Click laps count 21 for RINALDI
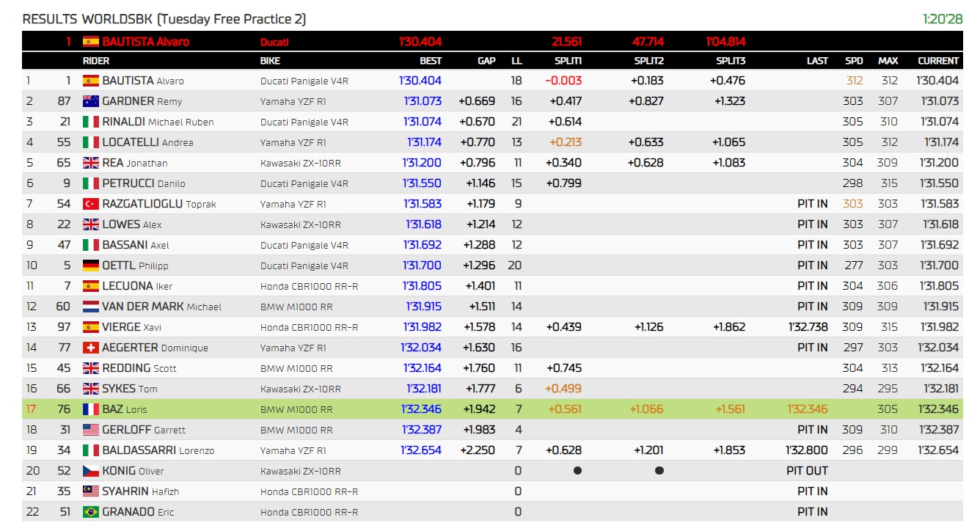The image size is (980, 531). pyautogui.click(x=516, y=122)
